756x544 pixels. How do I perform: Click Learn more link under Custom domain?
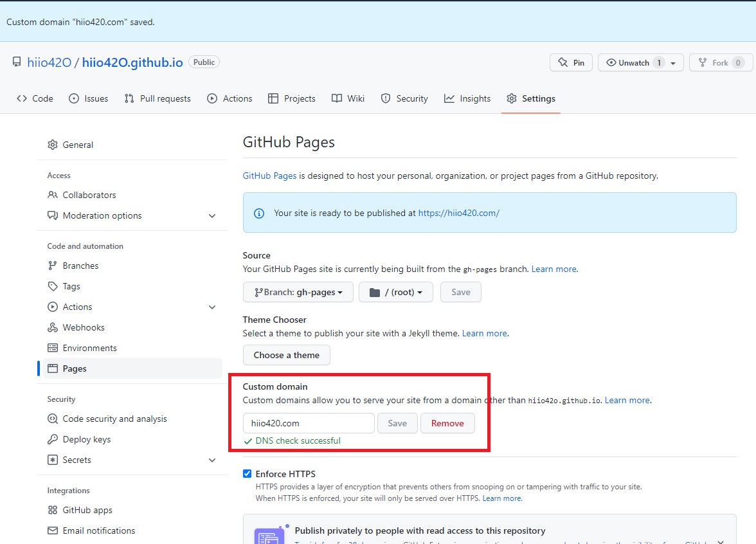(627, 400)
